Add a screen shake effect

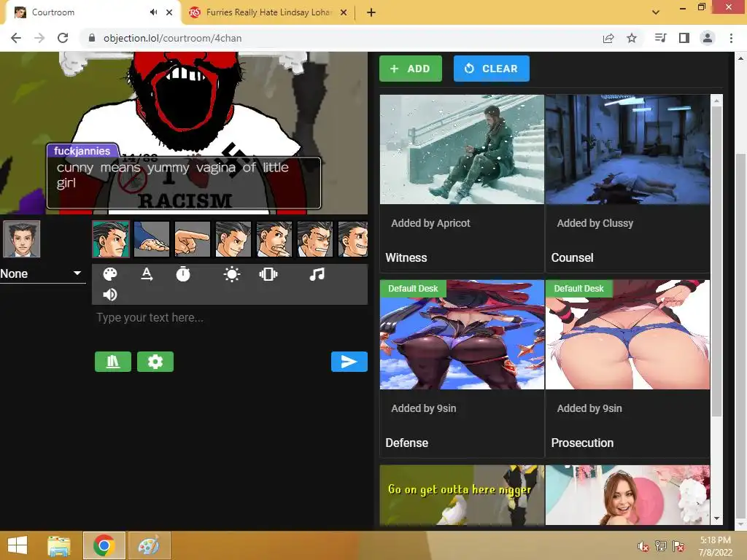(x=268, y=274)
